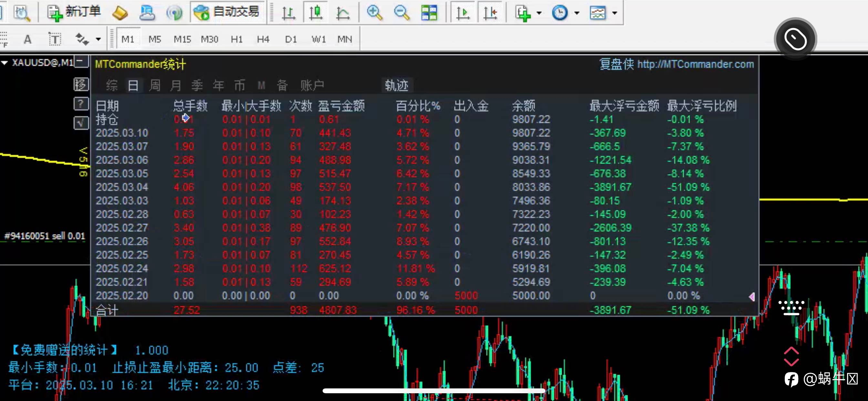Select the text label 'T' tool
Image resolution: width=868 pixels, height=401 pixels.
[55, 39]
